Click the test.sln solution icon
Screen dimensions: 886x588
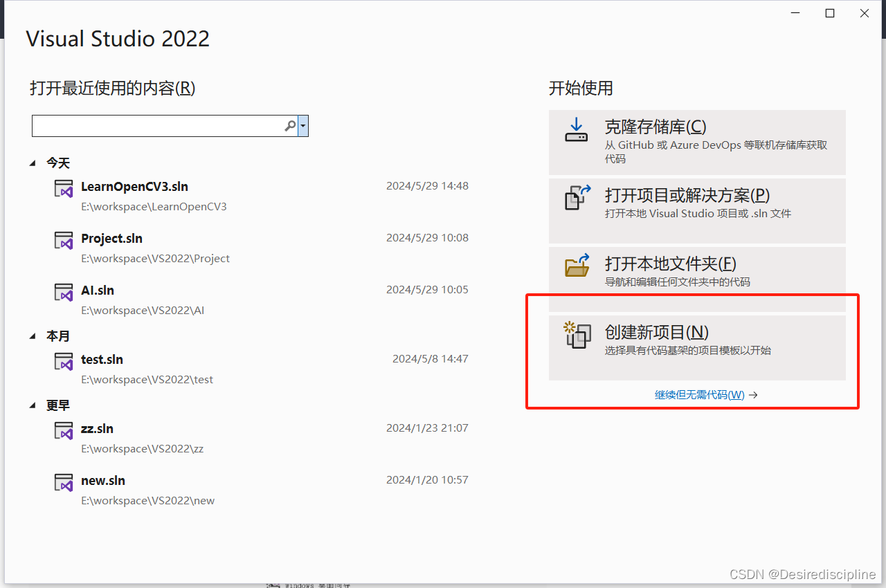click(64, 362)
